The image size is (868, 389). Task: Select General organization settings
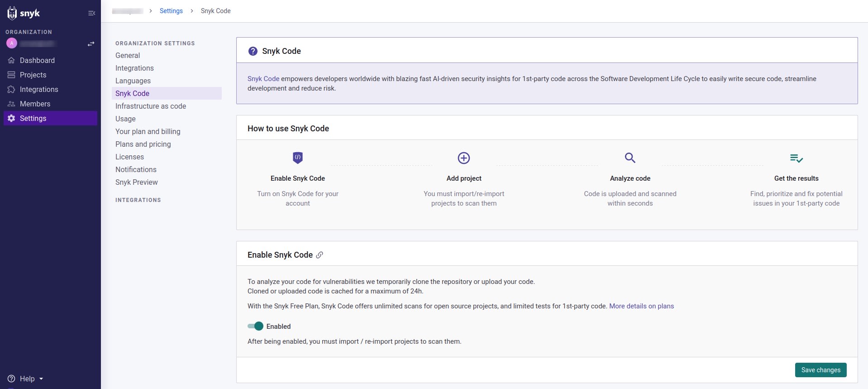[x=128, y=55]
